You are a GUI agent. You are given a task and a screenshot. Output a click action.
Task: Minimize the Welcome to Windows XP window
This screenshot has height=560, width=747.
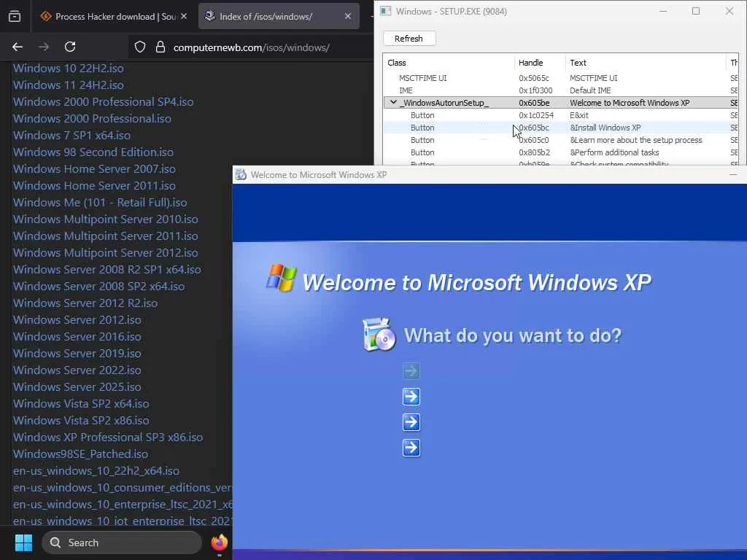pos(733,175)
